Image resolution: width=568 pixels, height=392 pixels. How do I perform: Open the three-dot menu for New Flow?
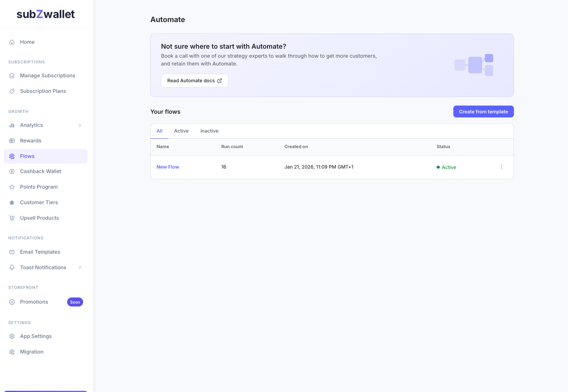[502, 167]
